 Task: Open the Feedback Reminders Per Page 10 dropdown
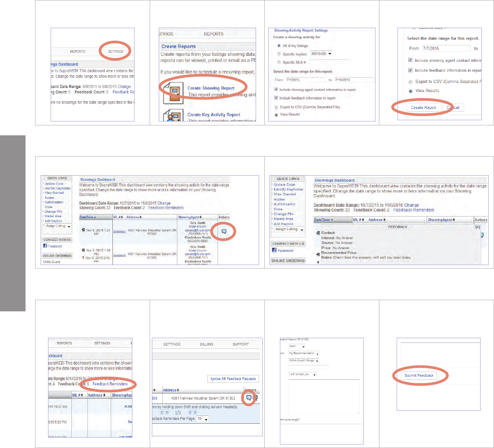pos(202,419)
